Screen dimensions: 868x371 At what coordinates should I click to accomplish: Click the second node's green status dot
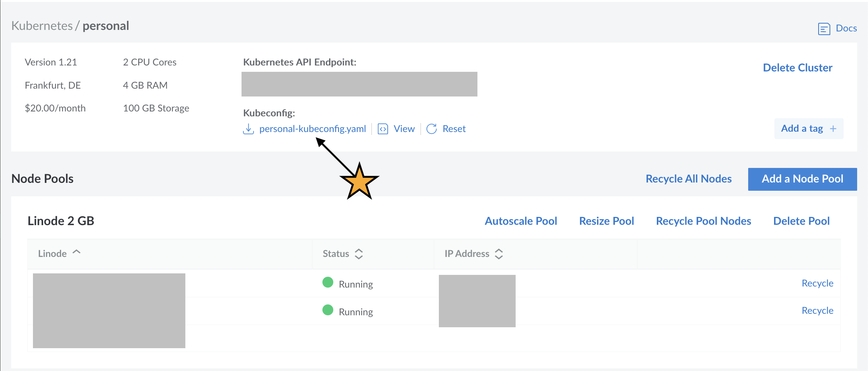328,310
